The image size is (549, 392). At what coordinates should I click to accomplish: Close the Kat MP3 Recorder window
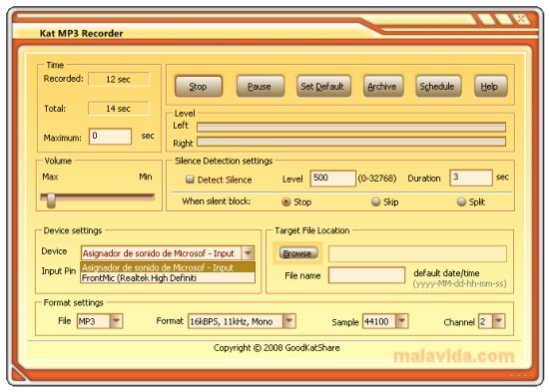click(x=522, y=19)
